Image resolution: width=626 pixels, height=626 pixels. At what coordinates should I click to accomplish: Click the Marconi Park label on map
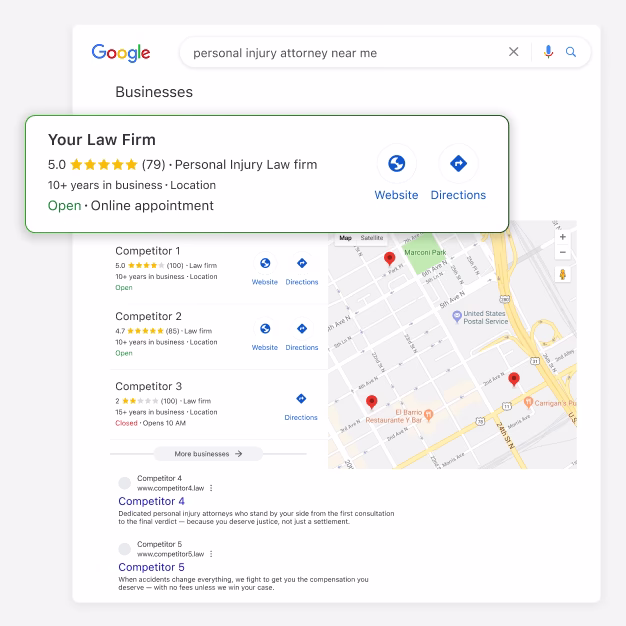click(x=425, y=253)
